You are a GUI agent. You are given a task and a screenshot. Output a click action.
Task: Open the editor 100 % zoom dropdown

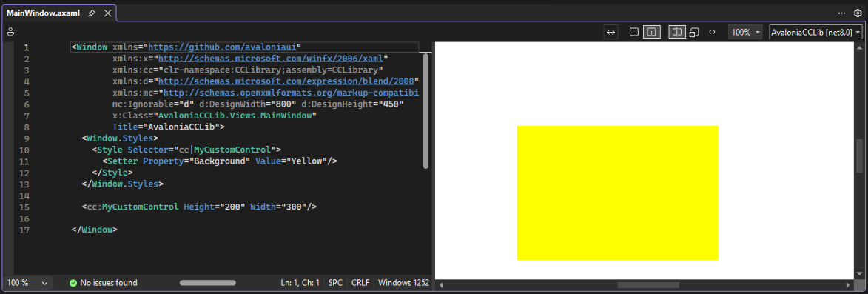pyautogui.click(x=27, y=282)
